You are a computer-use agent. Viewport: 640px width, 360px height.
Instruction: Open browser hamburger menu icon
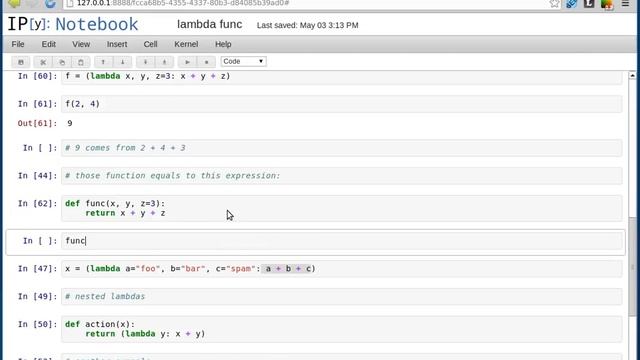[x=625, y=3]
